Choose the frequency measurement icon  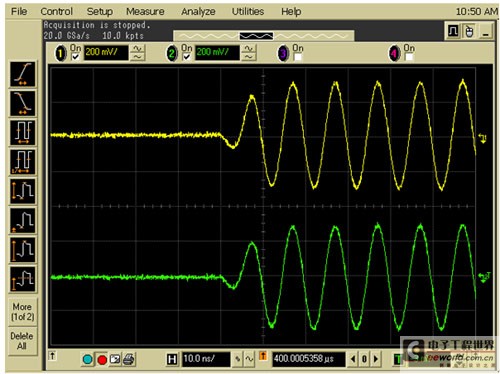[23, 162]
